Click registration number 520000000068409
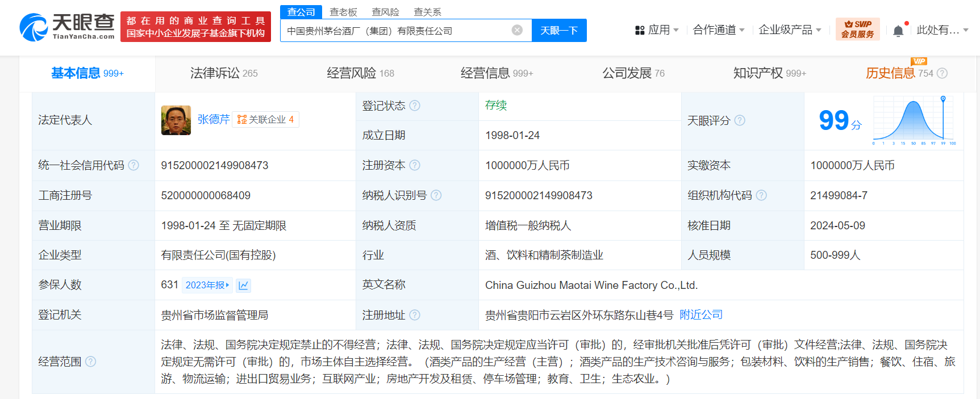This screenshot has width=980, height=399. click(206, 195)
